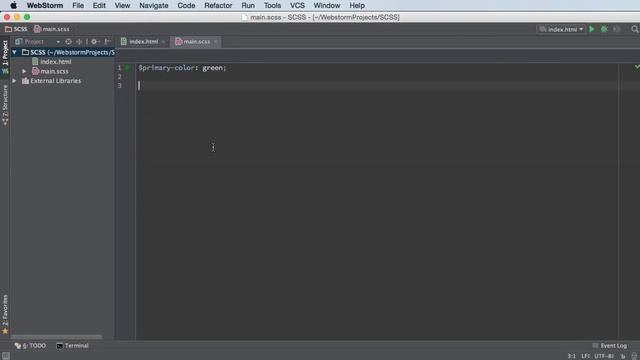Screen dimensions: 640x360
Task: Open the index.html run configuration dropdown
Action: coord(561,29)
